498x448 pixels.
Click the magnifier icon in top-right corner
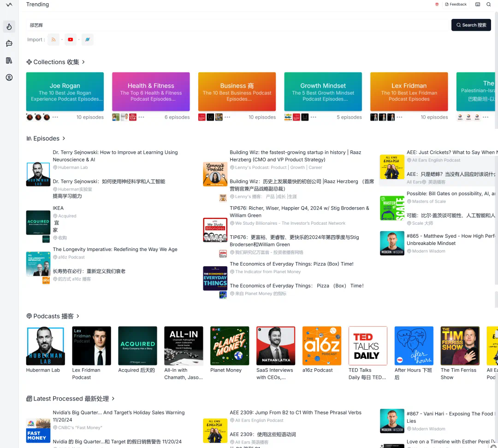coord(488,5)
